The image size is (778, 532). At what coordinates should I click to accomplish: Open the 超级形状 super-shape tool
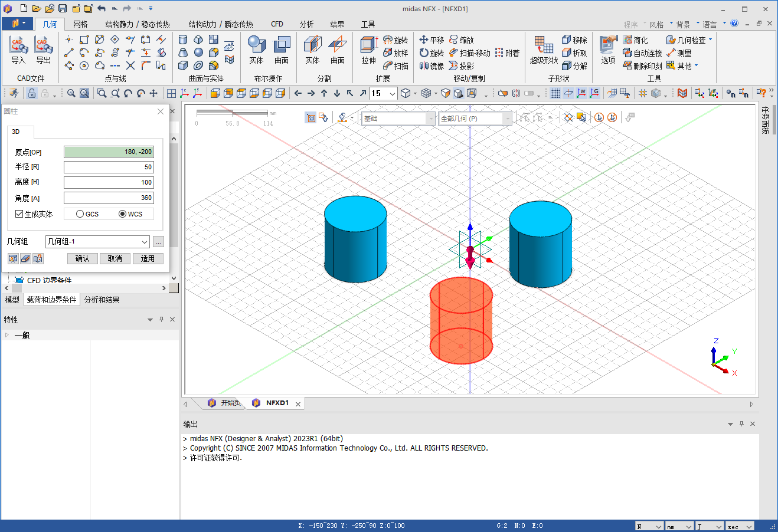pos(544,50)
